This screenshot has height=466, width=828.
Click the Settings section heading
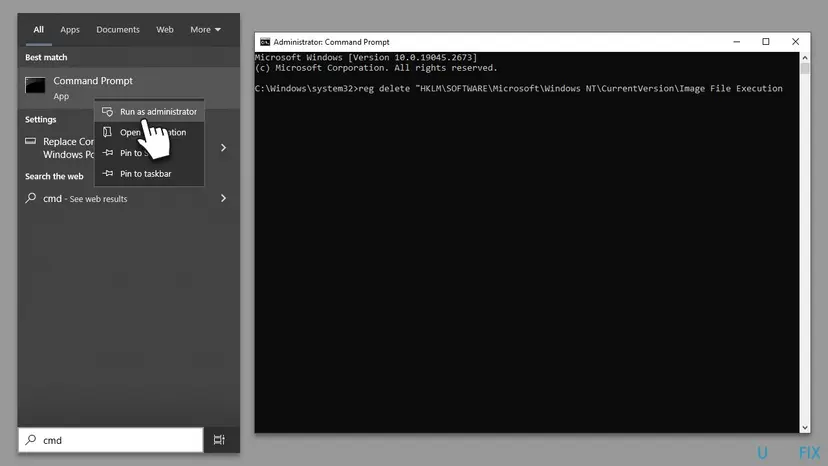pos(41,119)
